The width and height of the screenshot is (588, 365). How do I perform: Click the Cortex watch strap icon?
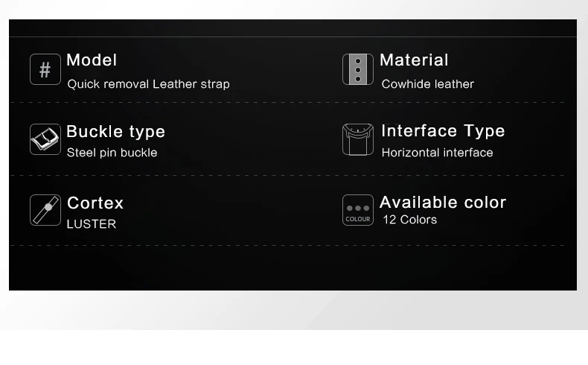tap(45, 210)
